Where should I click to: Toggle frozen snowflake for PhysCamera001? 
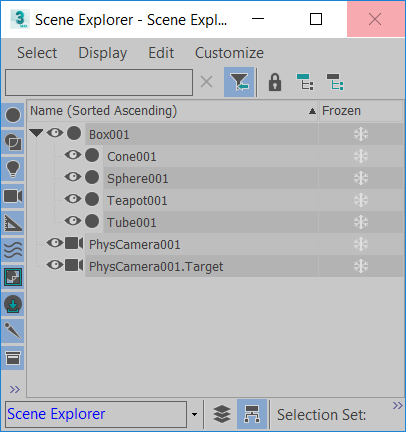coord(361,244)
